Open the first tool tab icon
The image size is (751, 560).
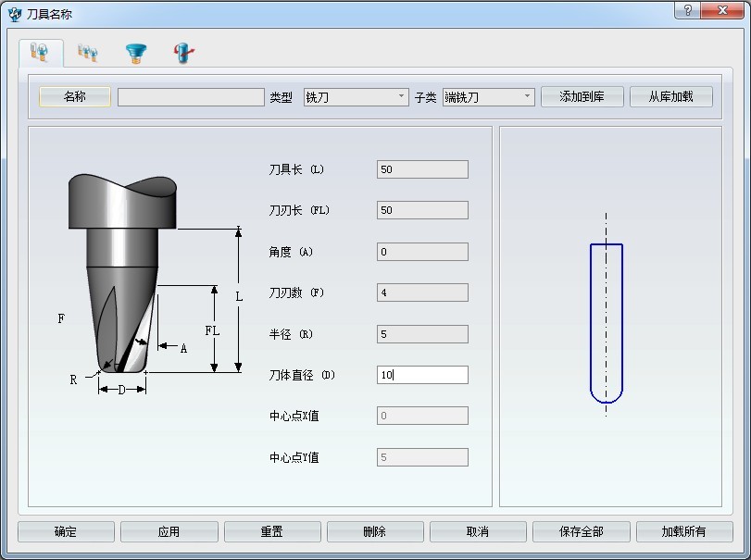click(x=40, y=52)
